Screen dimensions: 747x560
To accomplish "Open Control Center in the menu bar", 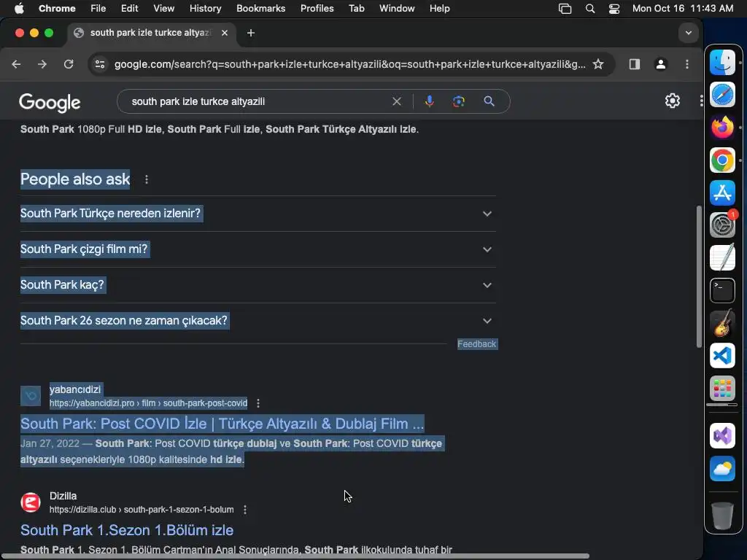I will (x=614, y=9).
